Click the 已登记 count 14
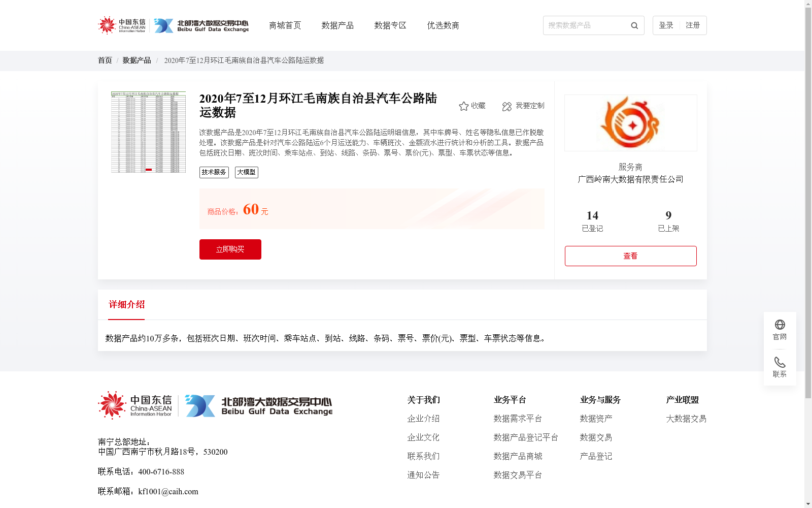This screenshot has height=508, width=812. tap(592, 215)
